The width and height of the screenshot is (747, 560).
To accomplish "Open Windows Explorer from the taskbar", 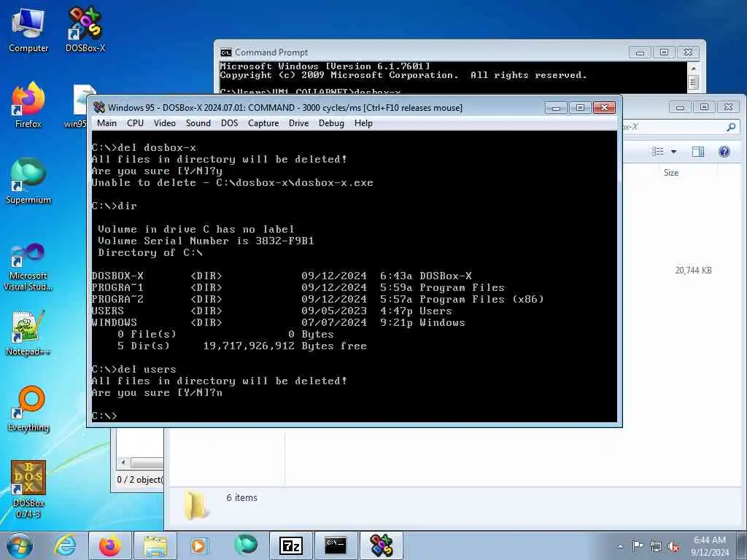I will (155, 545).
